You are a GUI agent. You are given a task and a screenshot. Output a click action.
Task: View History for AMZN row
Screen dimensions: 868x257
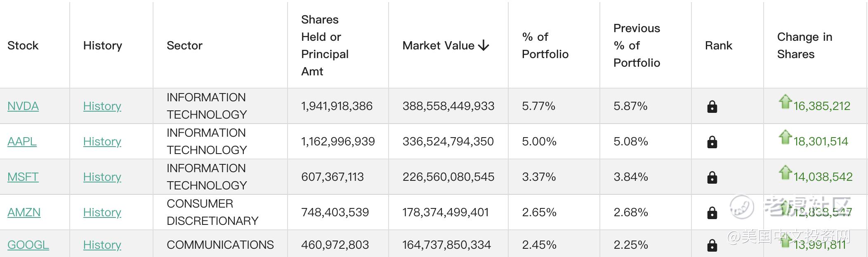coord(102,213)
